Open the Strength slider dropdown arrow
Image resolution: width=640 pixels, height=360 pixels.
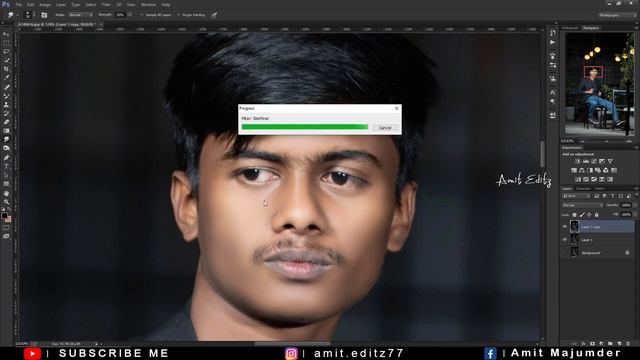coord(130,15)
